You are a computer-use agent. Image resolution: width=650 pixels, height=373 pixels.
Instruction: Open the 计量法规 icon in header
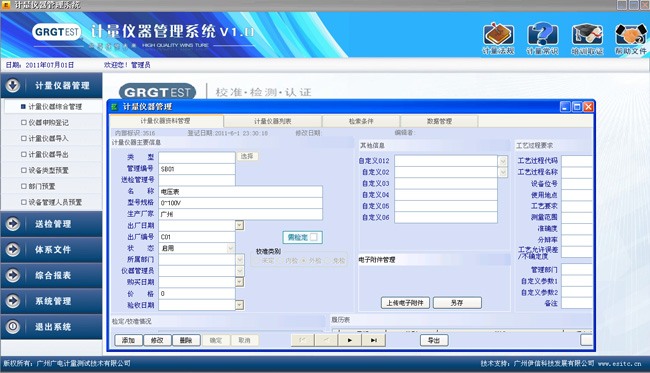[x=498, y=34]
